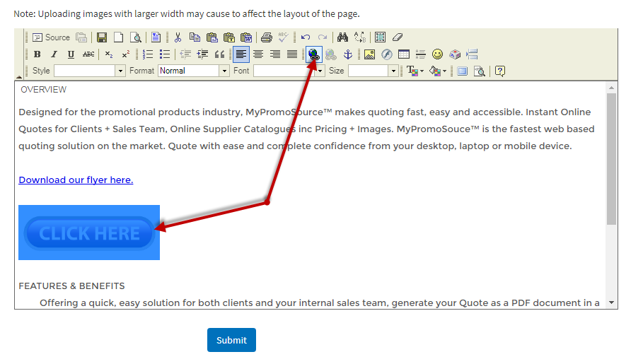The image size is (643, 364).
Task: Save with the floppy disk icon
Action: pos(102,37)
